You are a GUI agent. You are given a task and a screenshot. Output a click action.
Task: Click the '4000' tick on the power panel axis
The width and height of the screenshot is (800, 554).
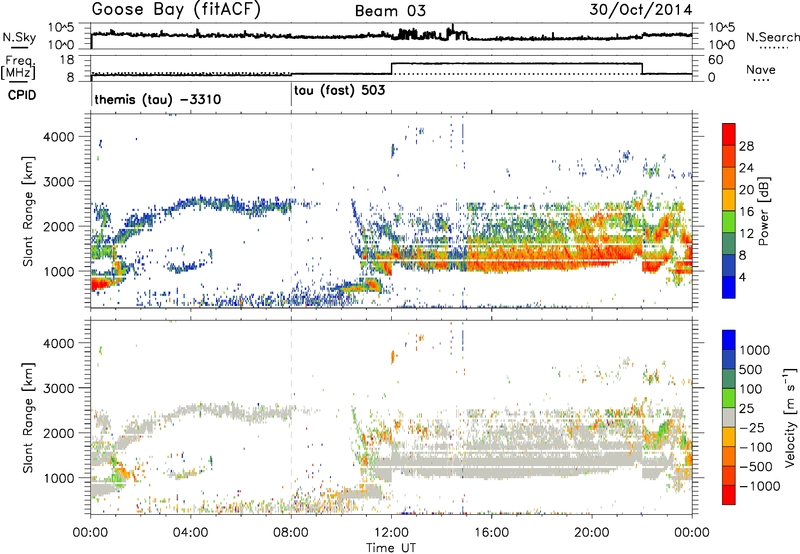[59, 137]
